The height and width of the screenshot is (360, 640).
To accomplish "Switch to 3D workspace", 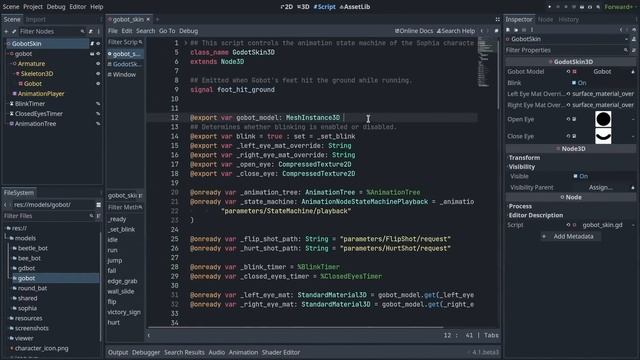I will (x=303, y=7).
